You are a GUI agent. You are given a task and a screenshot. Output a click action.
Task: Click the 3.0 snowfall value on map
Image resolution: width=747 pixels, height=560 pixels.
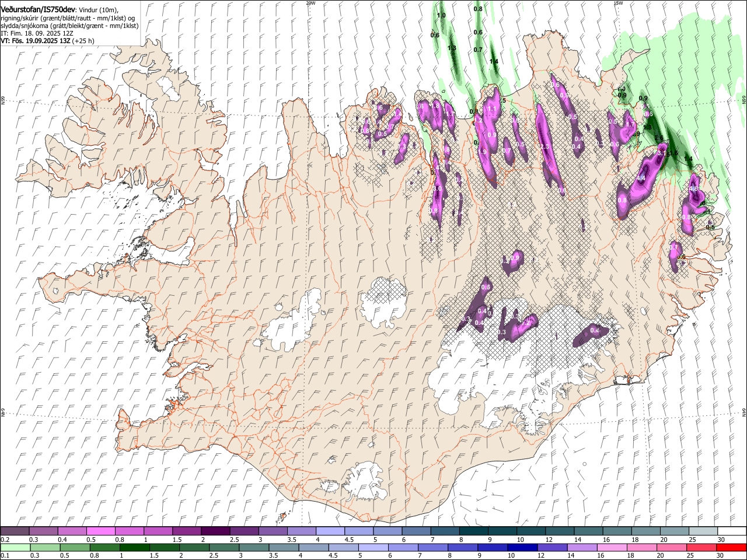click(x=437, y=189)
